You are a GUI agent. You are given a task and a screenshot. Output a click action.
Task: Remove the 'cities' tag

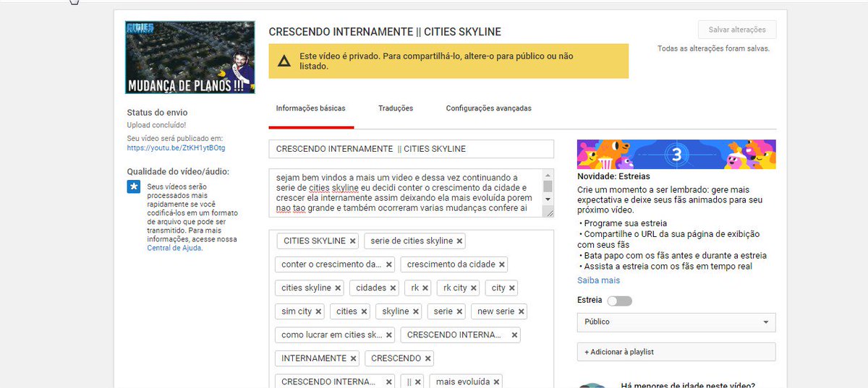364,311
